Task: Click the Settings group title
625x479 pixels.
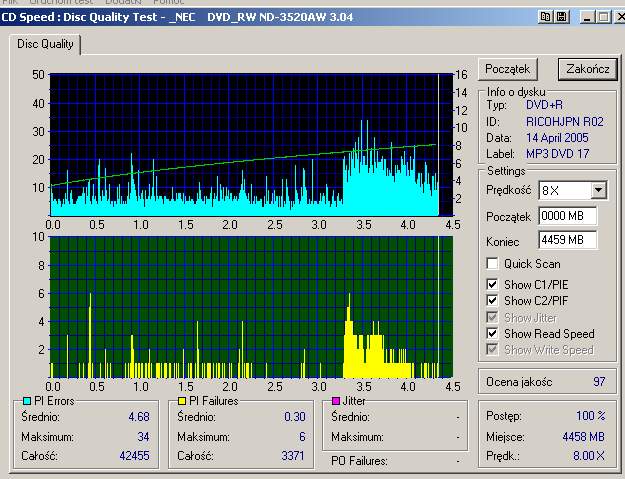Action: point(506,171)
